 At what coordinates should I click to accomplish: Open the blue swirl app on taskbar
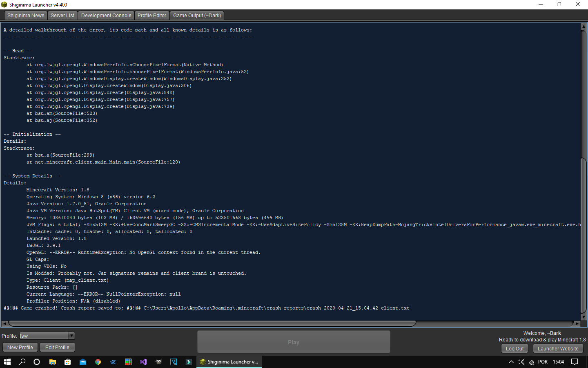click(x=113, y=362)
